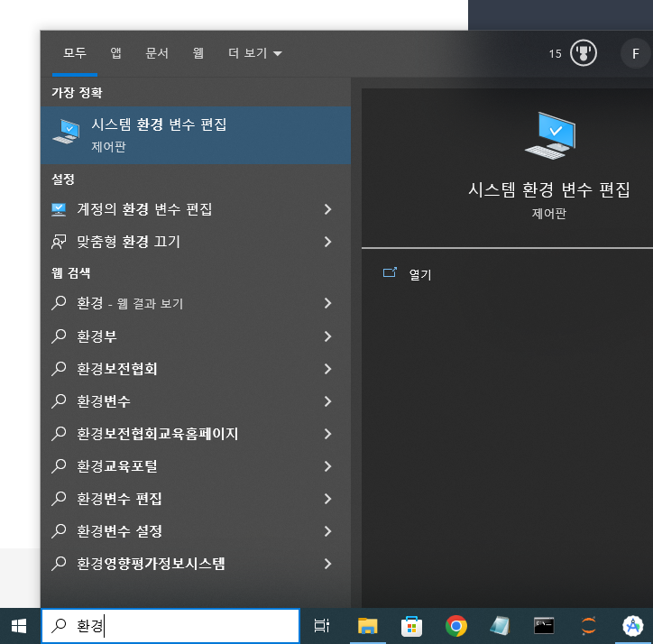
Task: Open File Explorer from taskbar
Action: point(367,626)
